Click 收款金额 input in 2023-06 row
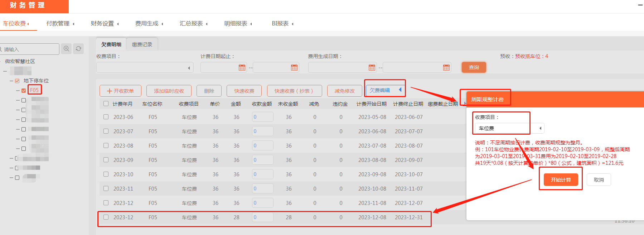 pyautogui.click(x=263, y=117)
